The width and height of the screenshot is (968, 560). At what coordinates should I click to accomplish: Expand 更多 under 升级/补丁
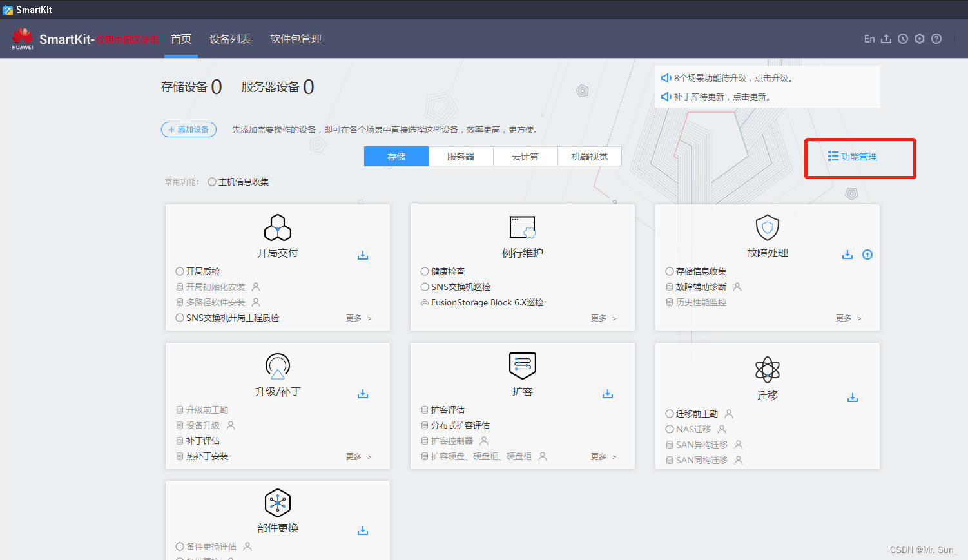tap(355, 456)
